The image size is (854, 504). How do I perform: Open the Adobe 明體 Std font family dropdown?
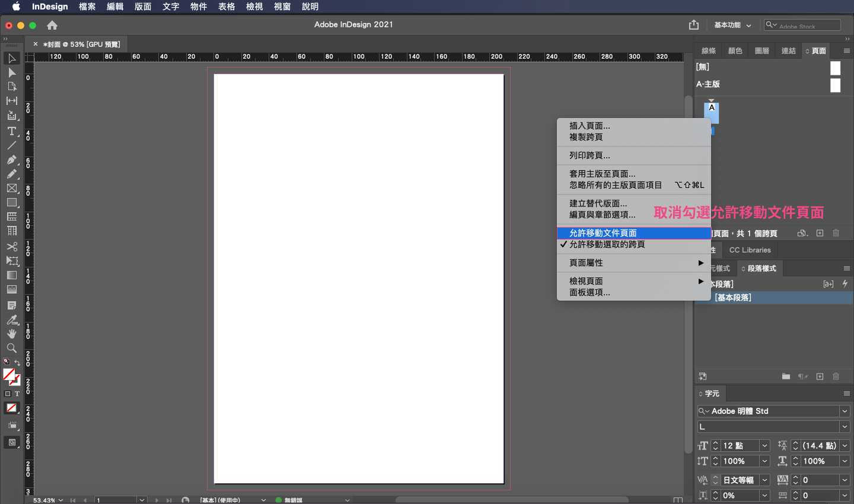pyautogui.click(x=845, y=411)
